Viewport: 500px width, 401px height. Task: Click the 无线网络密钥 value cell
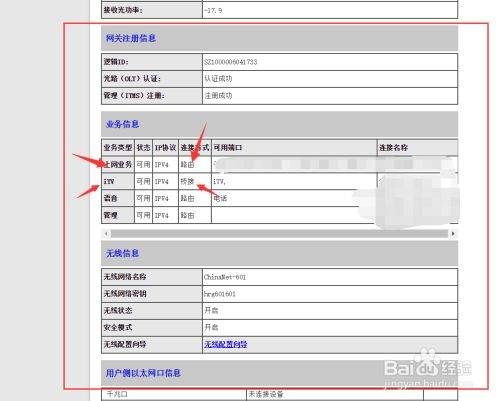[330, 294]
